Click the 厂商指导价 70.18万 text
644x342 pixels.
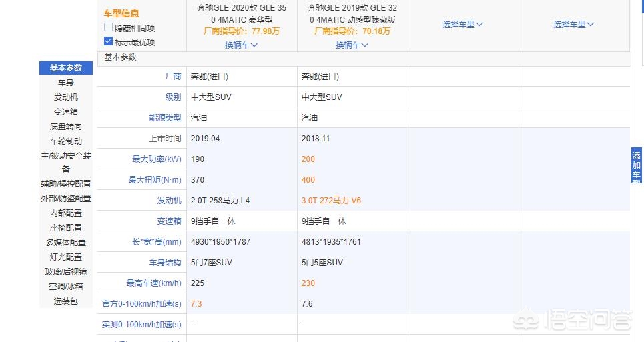[352, 31]
